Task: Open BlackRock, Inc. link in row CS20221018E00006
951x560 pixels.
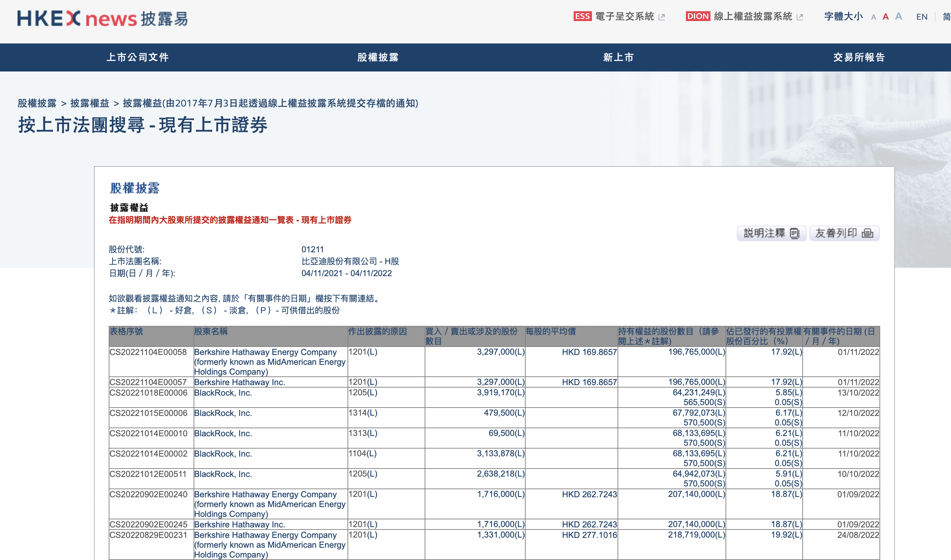Action: [223, 393]
